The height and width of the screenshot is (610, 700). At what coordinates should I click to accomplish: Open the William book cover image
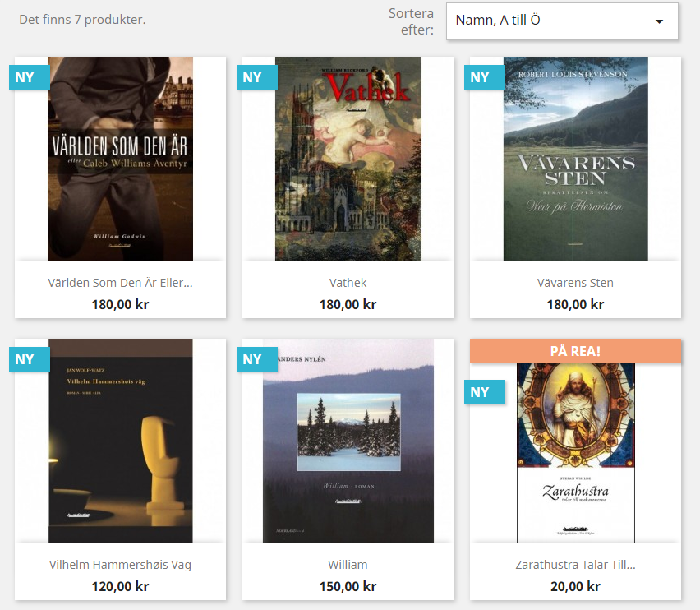click(348, 441)
